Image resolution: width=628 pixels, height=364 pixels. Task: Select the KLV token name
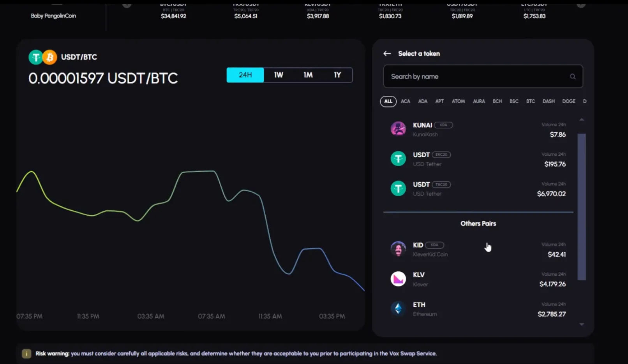[x=419, y=275]
